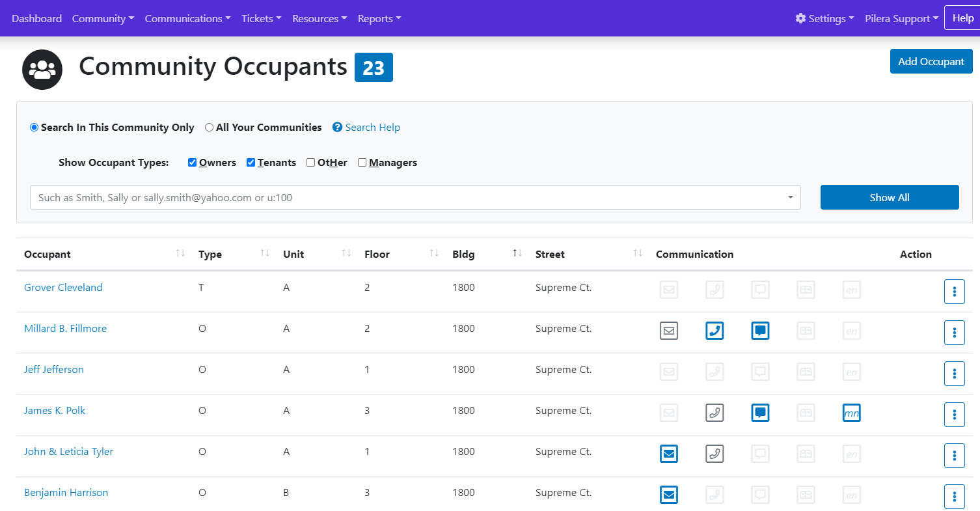Select the All Your Communities radio button
The width and height of the screenshot is (980, 511).
pyautogui.click(x=209, y=127)
